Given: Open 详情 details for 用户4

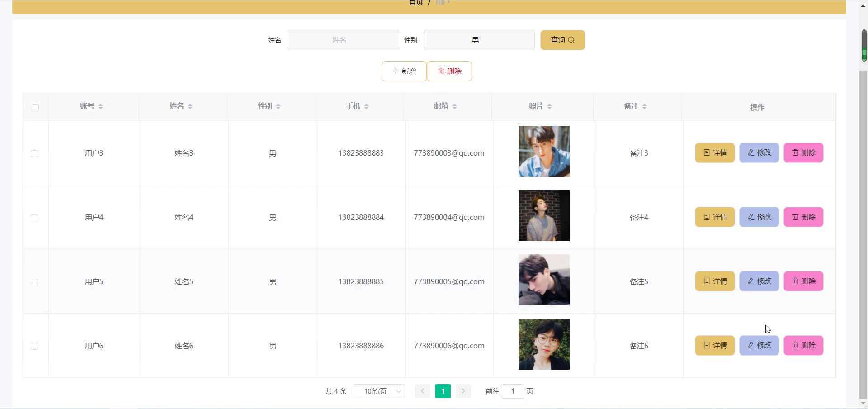Looking at the screenshot, I should tap(715, 217).
